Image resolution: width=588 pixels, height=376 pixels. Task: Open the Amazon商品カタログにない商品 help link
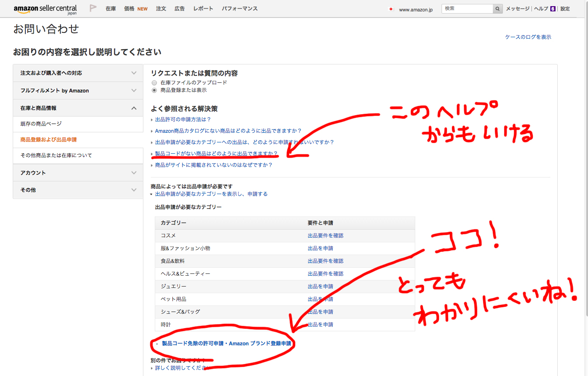coord(228,131)
